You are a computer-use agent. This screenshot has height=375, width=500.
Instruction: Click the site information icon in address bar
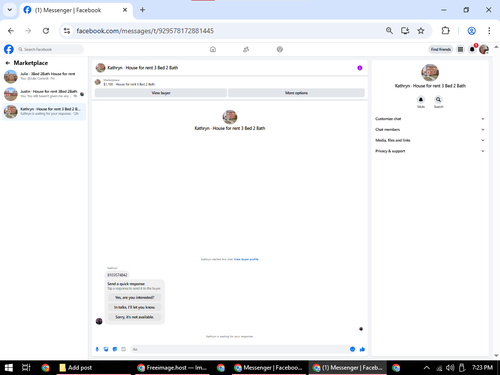point(67,31)
